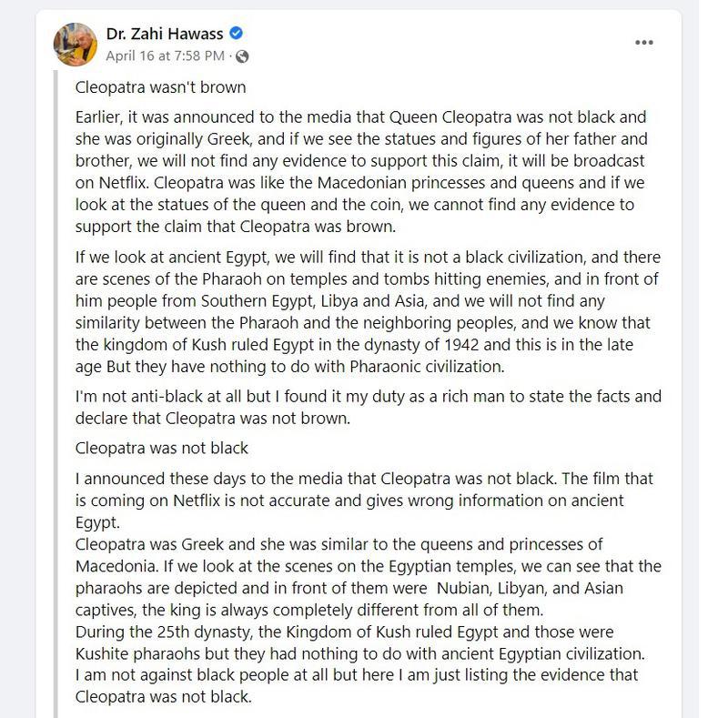Open the April 16 at 7:58 PM timestamp
The width and height of the screenshot is (728, 718).
(x=165, y=56)
